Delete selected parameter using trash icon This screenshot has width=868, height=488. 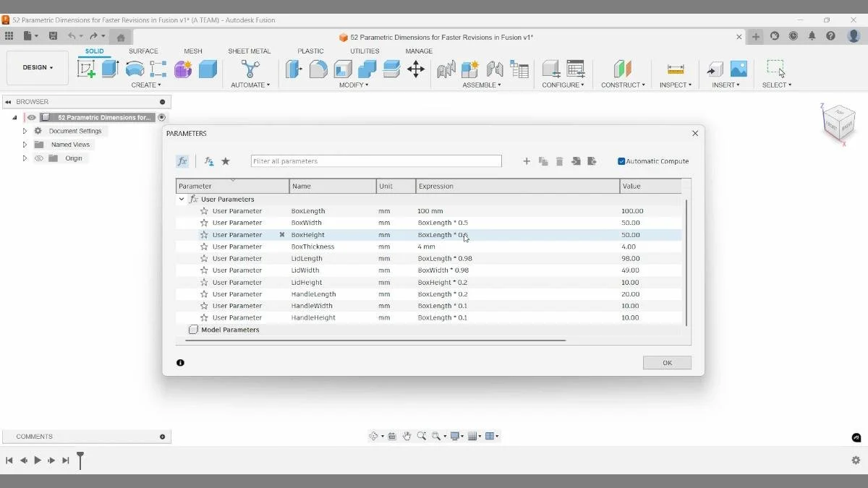point(559,160)
